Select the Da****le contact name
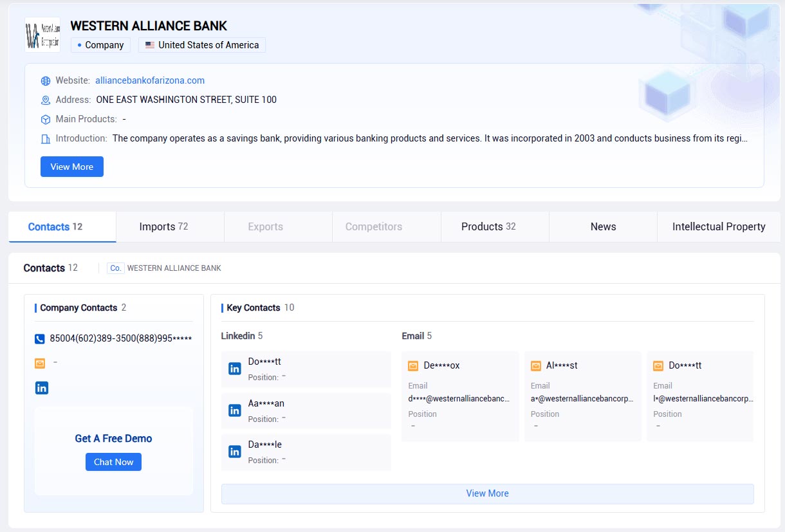The width and height of the screenshot is (785, 532). pyautogui.click(x=264, y=445)
